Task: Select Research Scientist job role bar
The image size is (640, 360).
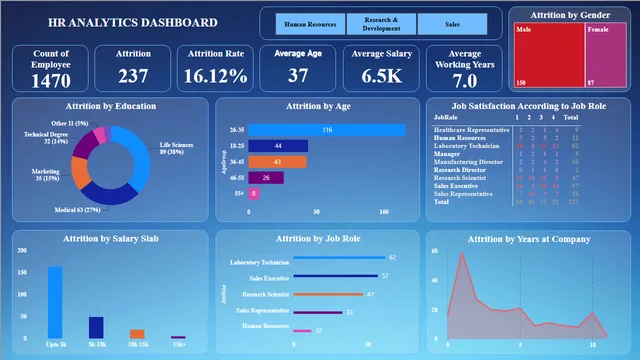Action: [x=328, y=294]
